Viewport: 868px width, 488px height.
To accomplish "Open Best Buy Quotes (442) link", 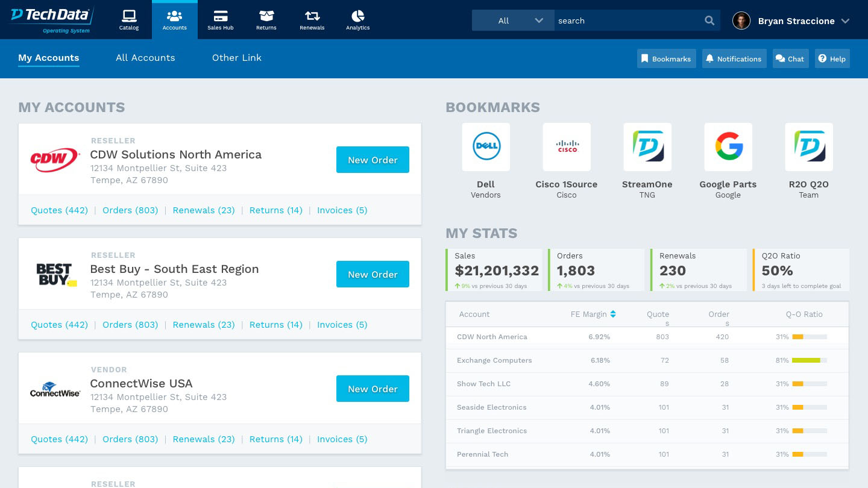I will tap(59, 325).
